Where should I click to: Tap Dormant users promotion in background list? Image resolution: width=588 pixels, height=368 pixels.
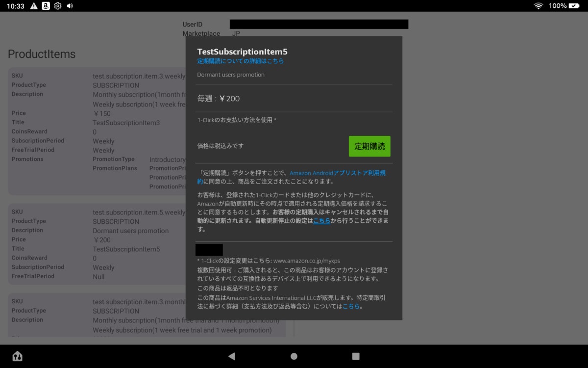coord(131,231)
